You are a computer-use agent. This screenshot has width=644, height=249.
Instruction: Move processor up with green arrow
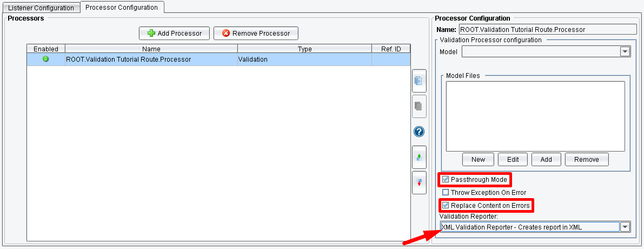(419, 157)
